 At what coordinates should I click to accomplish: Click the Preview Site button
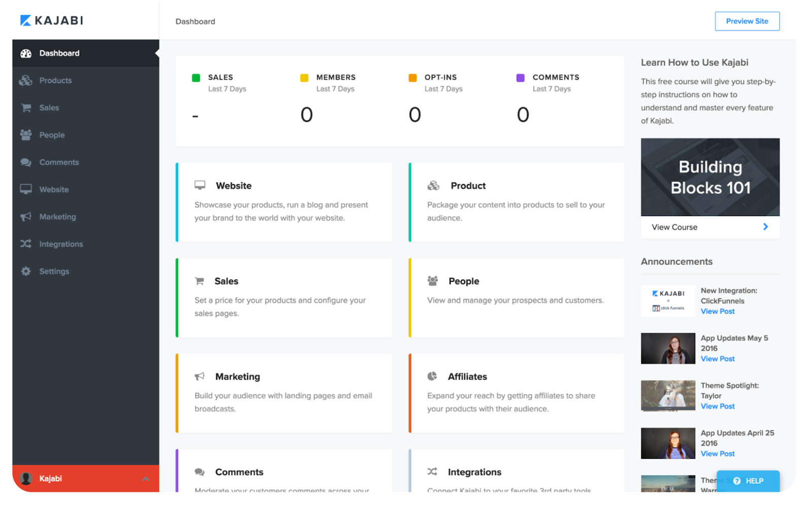click(747, 21)
